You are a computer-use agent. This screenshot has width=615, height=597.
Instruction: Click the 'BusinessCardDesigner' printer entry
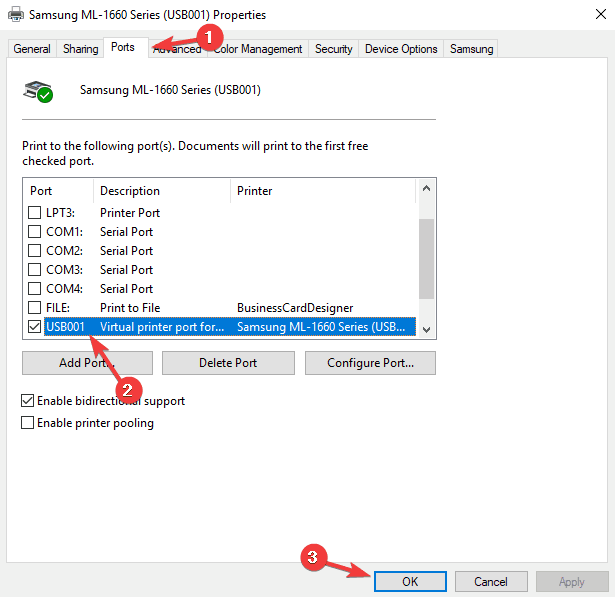tap(295, 308)
